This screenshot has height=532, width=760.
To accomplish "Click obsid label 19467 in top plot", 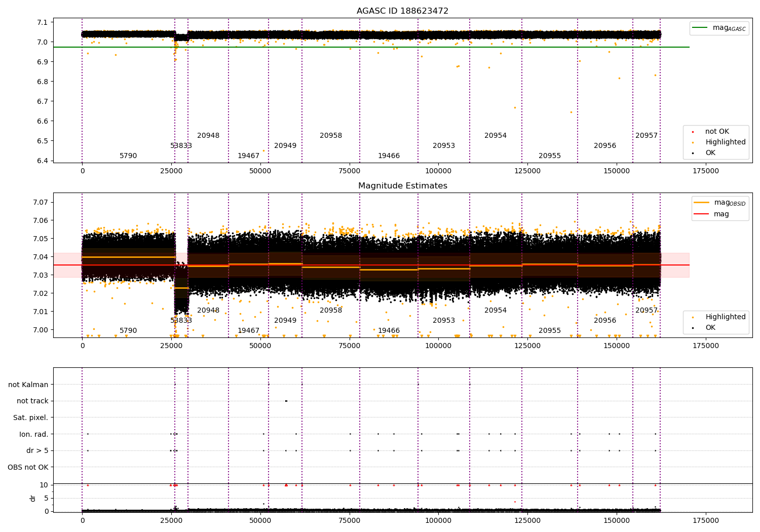I will pos(248,156).
